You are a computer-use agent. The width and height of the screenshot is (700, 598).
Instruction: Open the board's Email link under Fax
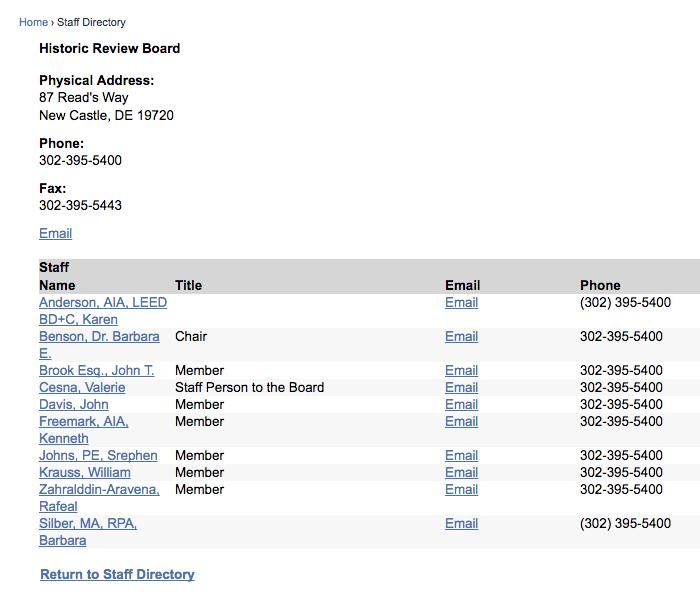(x=55, y=233)
